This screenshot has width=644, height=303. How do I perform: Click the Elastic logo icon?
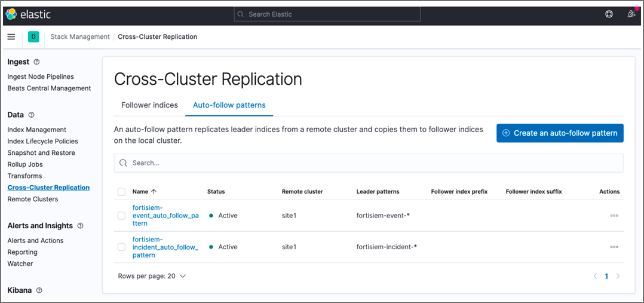click(x=11, y=14)
